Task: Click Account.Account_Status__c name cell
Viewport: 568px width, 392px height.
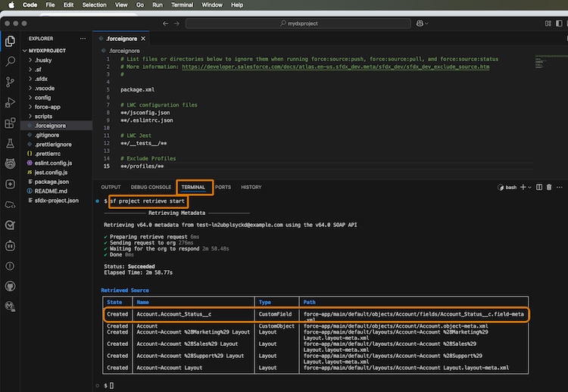Action: [x=174, y=314]
